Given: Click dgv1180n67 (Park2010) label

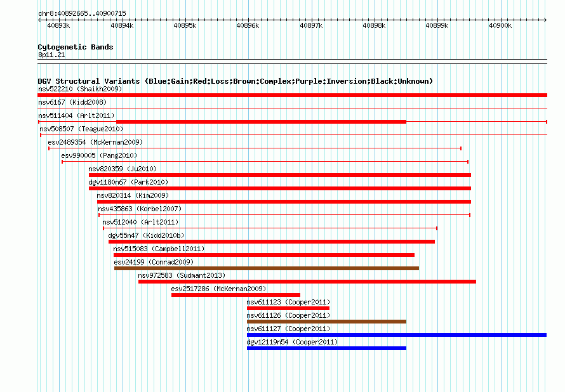Looking at the screenshot, I should tap(128, 182).
